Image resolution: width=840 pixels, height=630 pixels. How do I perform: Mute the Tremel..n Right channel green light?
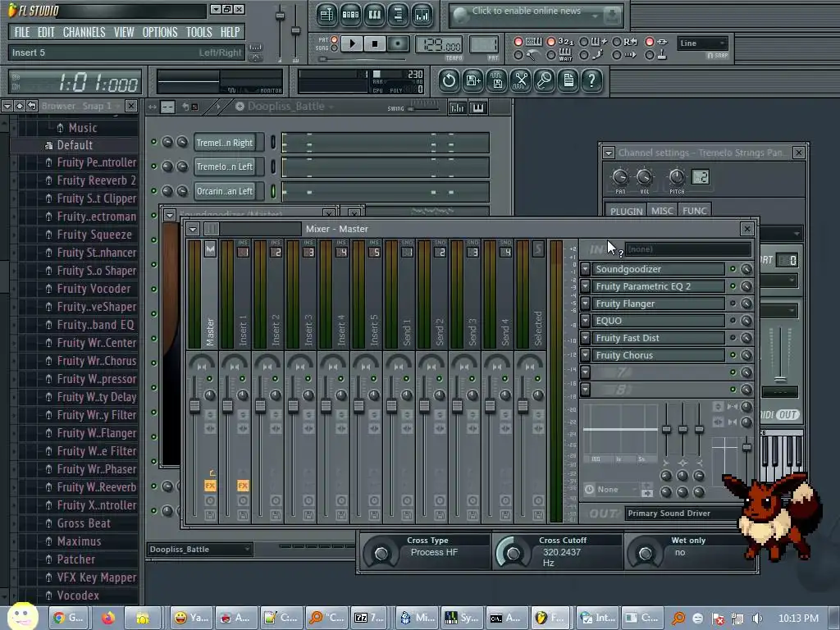153,142
